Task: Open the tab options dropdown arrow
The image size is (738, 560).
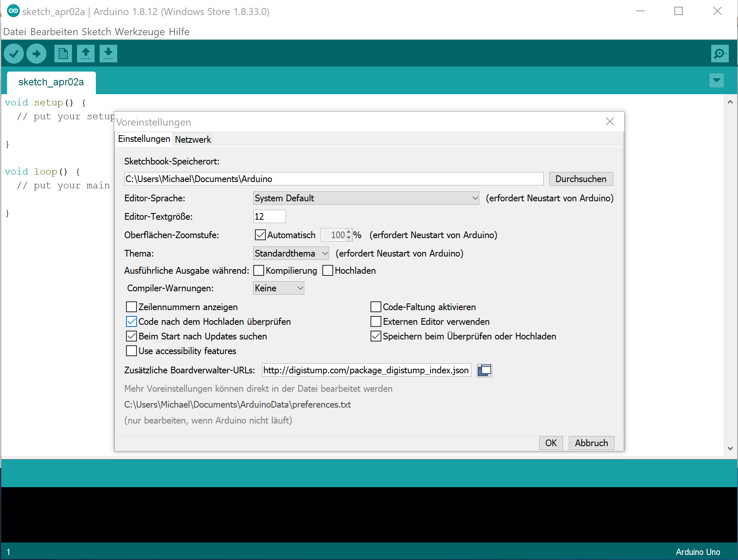Action: [x=717, y=80]
